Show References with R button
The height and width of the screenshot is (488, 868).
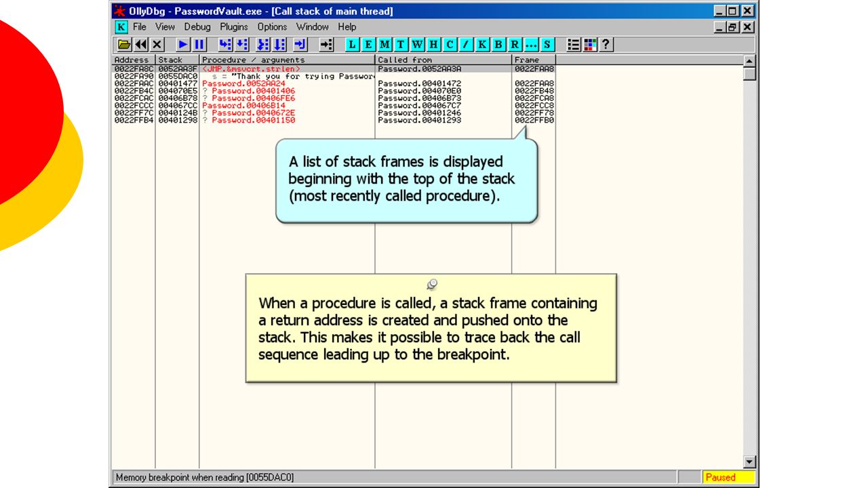[x=515, y=45]
